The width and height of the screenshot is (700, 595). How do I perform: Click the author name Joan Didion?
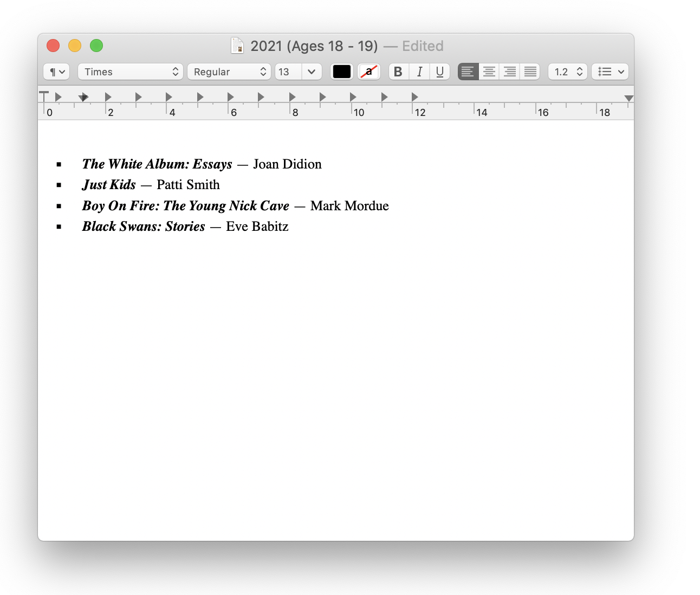(x=287, y=164)
